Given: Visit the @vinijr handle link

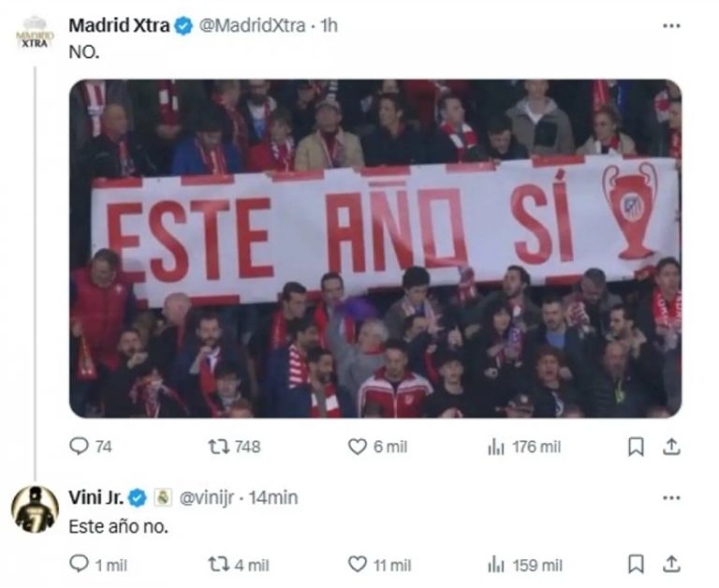Looking at the screenshot, I should click(206, 497).
